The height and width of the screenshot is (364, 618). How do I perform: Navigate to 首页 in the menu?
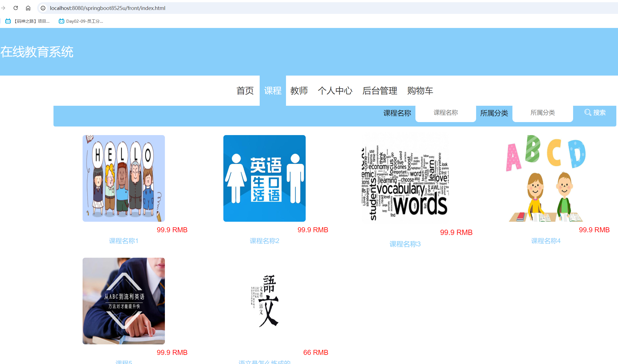pos(245,91)
